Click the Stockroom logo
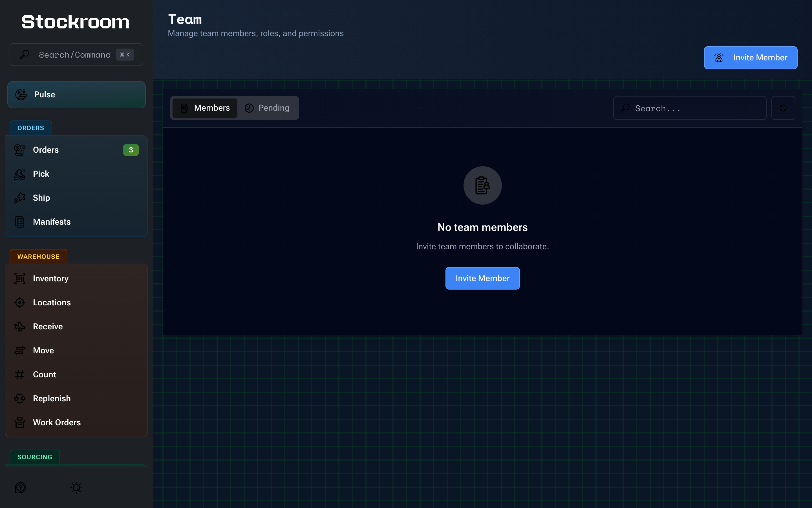The height and width of the screenshot is (508, 812). click(76, 22)
